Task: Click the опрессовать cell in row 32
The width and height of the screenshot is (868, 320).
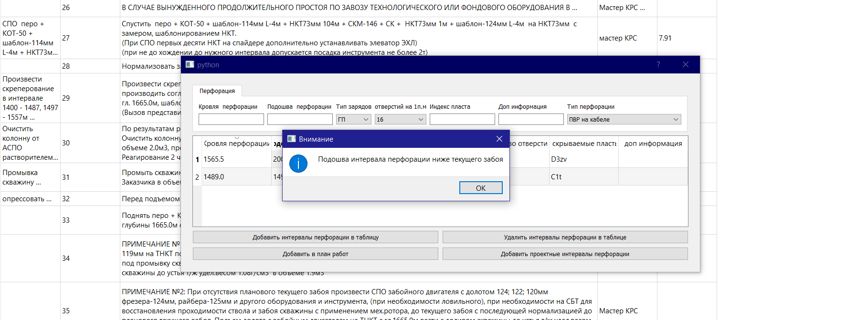Action: [x=30, y=199]
